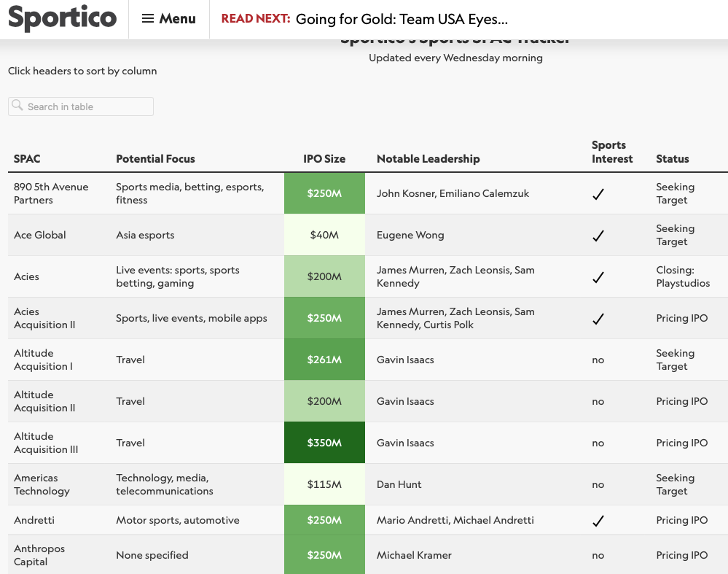
Task: Focus the 'Search in table' field
Action: (x=81, y=106)
